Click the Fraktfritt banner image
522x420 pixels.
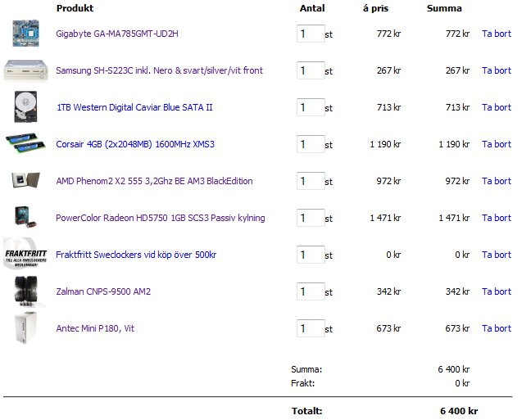pos(25,255)
